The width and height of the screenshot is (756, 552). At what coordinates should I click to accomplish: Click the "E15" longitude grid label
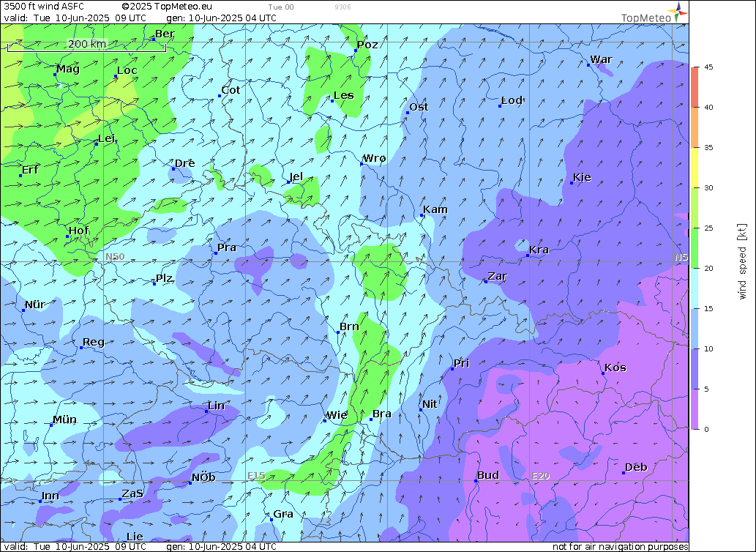click(256, 476)
